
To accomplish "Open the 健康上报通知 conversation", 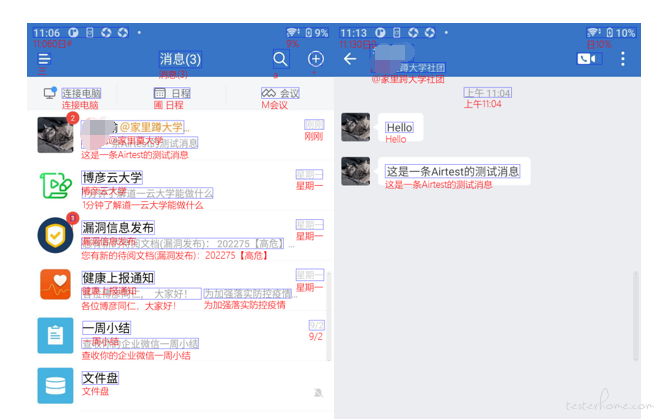I will click(x=180, y=286).
